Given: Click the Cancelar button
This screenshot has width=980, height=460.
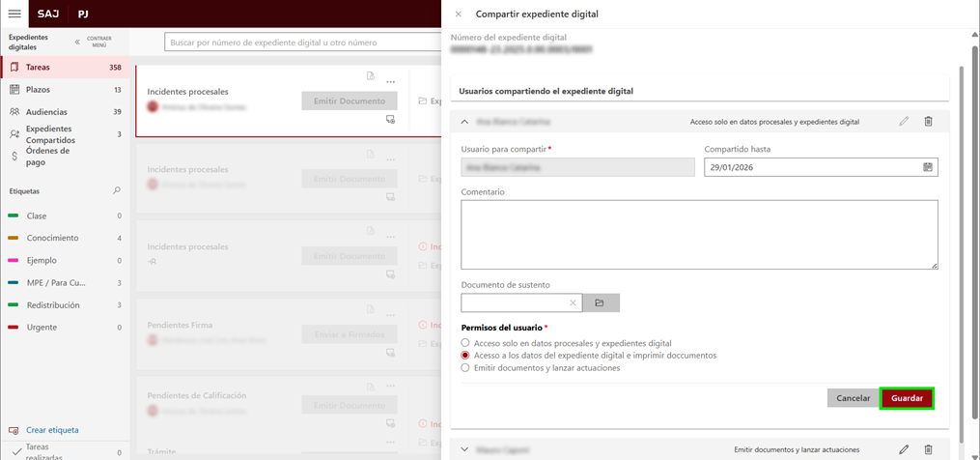Looking at the screenshot, I should tap(853, 398).
